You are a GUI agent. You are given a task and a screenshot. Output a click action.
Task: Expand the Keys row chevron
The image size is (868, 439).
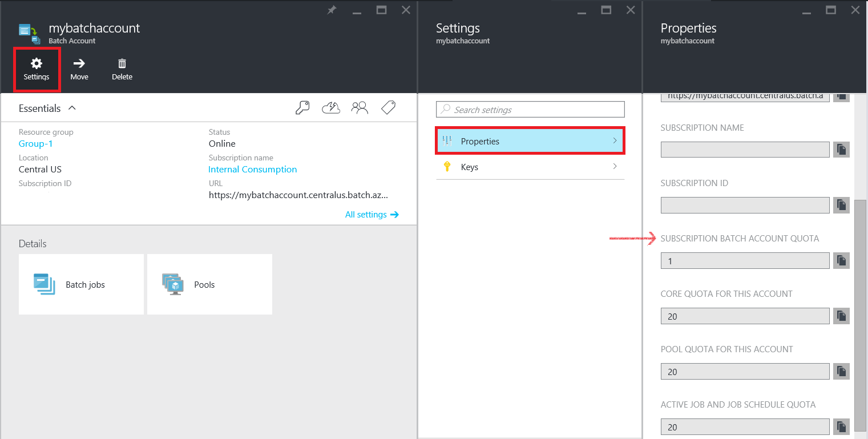615,166
